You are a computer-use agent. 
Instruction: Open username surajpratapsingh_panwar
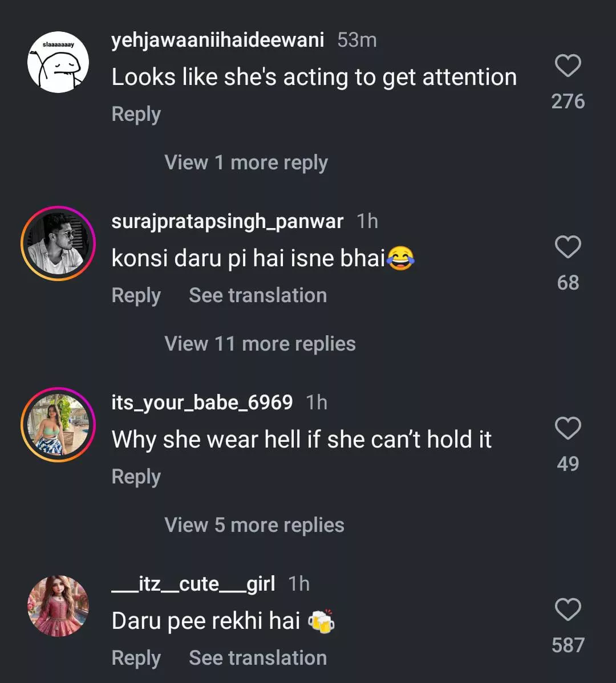[227, 221]
